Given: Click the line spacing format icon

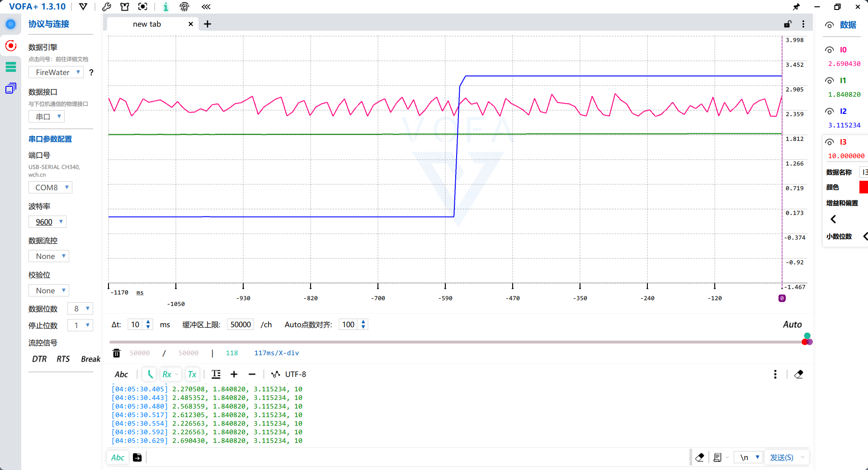Looking at the screenshot, I should [x=216, y=374].
